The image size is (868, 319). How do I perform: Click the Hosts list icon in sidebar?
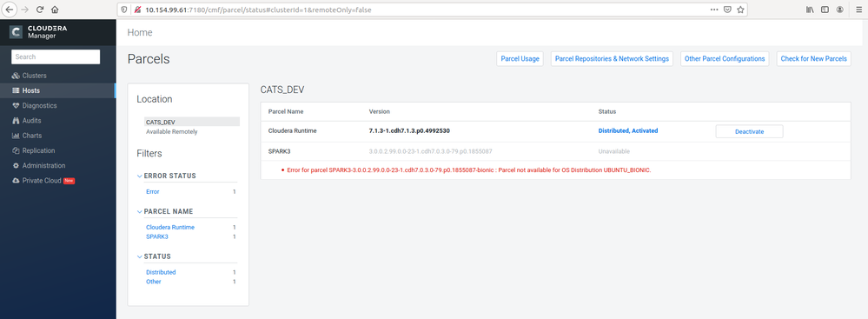pos(16,90)
